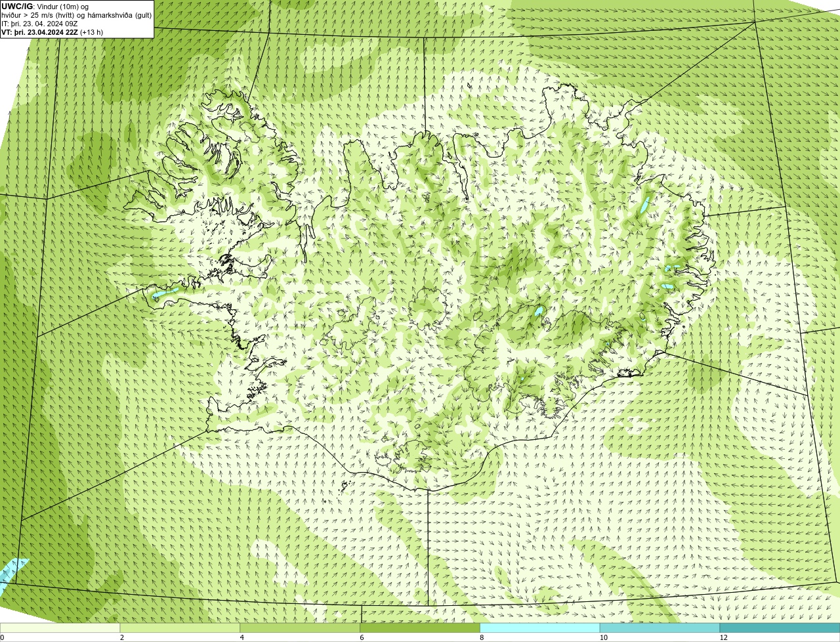Image resolution: width=840 pixels, height=642 pixels.
Task: Select the line "hviður > 25 m/s (hvítt) og hámarkshviða (gult)"
Action: (76, 15)
